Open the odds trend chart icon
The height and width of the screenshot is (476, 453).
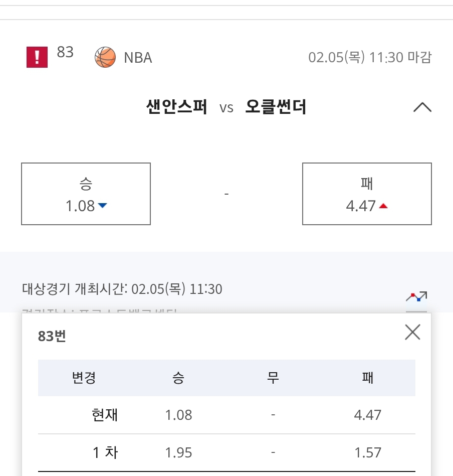click(416, 297)
